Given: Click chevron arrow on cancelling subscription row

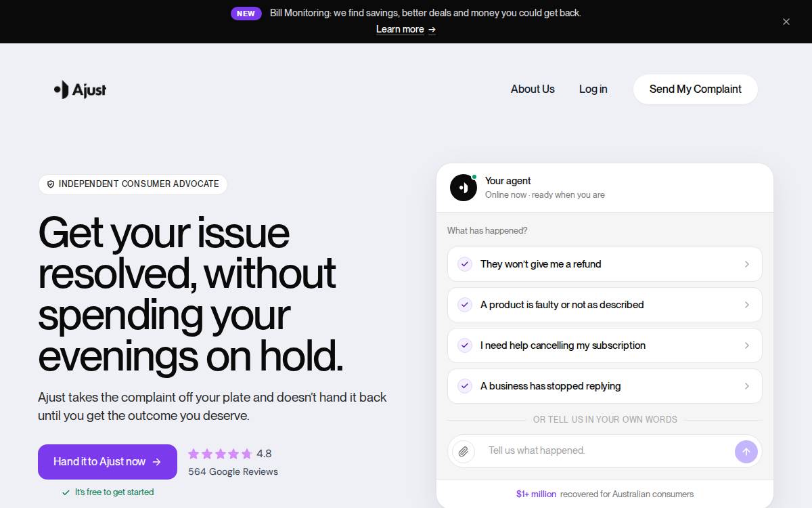Looking at the screenshot, I should pos(747,345).
